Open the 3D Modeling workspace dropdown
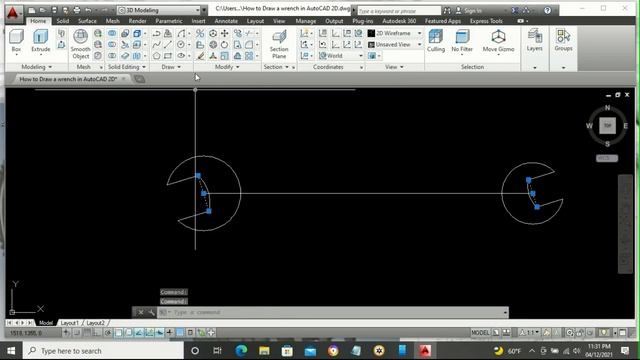640x360 pixels. click(159, 10)
